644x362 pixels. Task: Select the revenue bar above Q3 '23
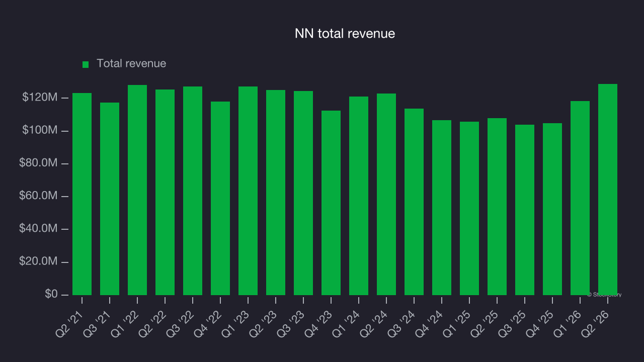303,193
